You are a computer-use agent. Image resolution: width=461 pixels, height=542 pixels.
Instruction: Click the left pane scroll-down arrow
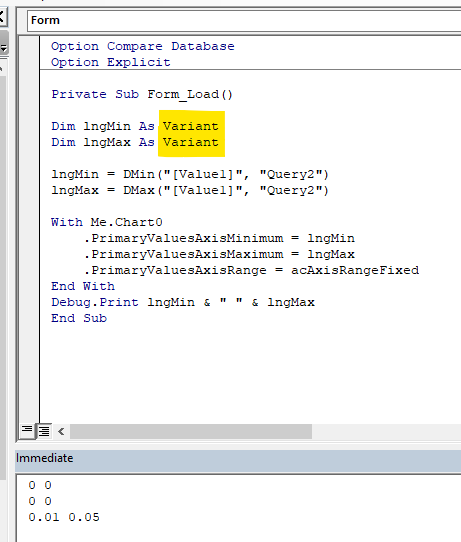pos(3,48)
